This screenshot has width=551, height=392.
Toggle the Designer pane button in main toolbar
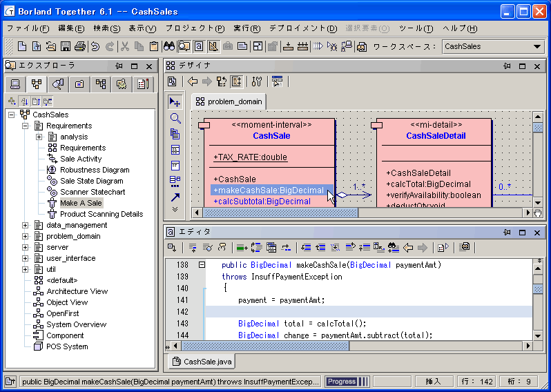point(213,46)
